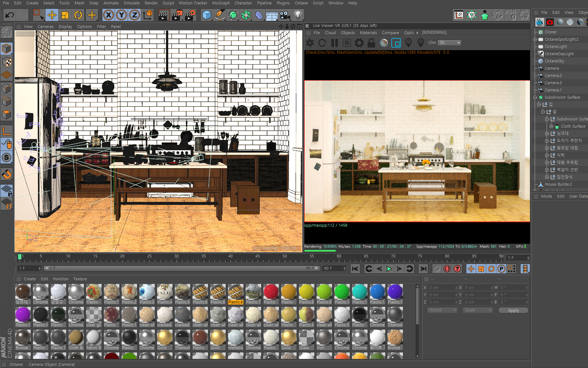Viewport: 588px width, 368px height.
Task: Open viewport Cameras menu
Action: [x=45, y=27]
